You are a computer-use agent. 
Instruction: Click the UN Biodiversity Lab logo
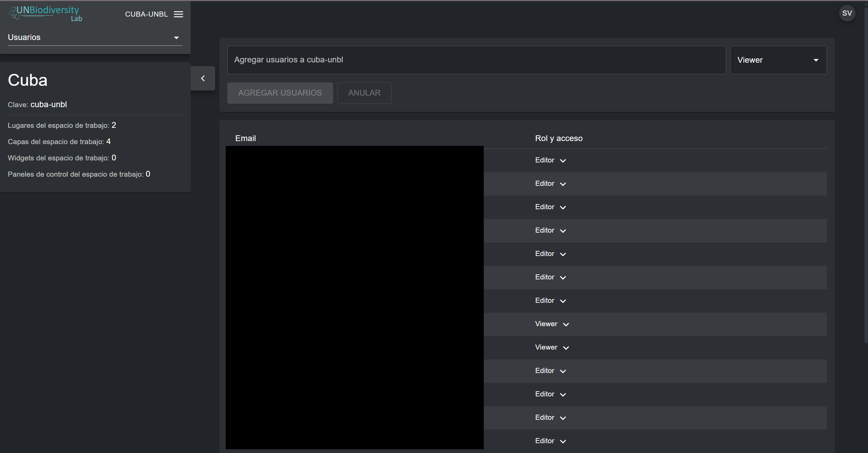click(x=46, y=14)
